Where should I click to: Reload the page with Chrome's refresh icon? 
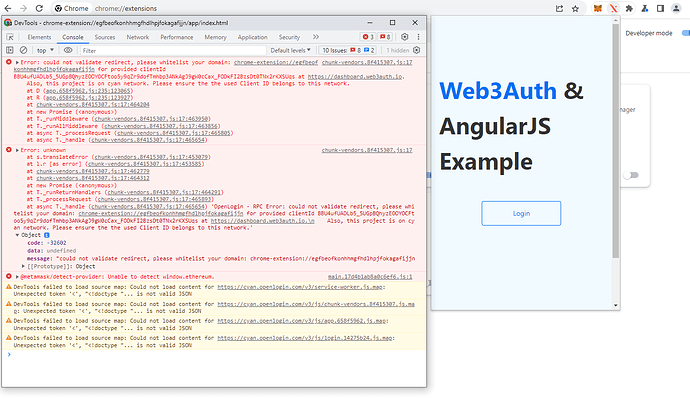click(x=39, y=8)
